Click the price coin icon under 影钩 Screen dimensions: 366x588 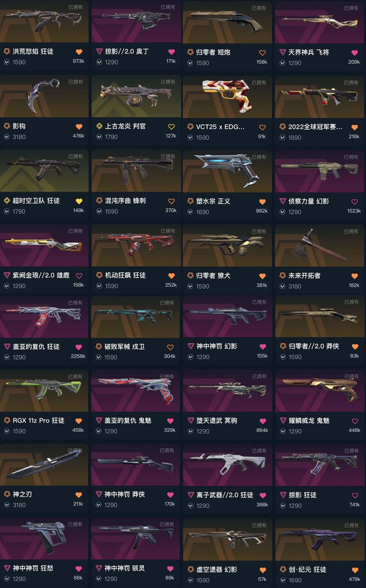tap(7, 137)
